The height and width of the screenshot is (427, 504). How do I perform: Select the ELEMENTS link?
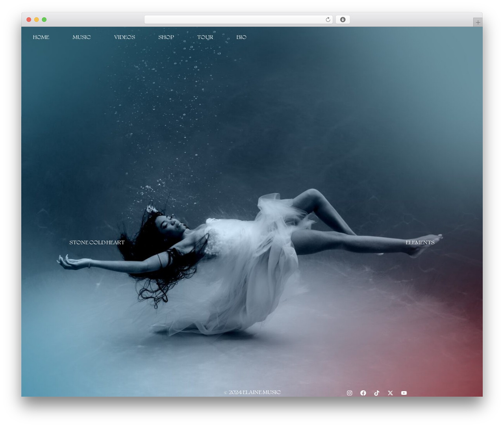click(420, 242)
